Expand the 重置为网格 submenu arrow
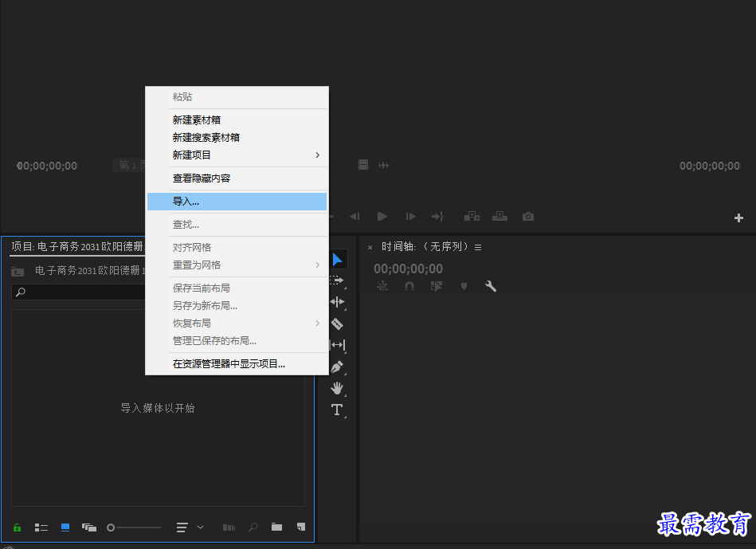The height and width of the screenshot is (549, 756). [x=317, y=265]
